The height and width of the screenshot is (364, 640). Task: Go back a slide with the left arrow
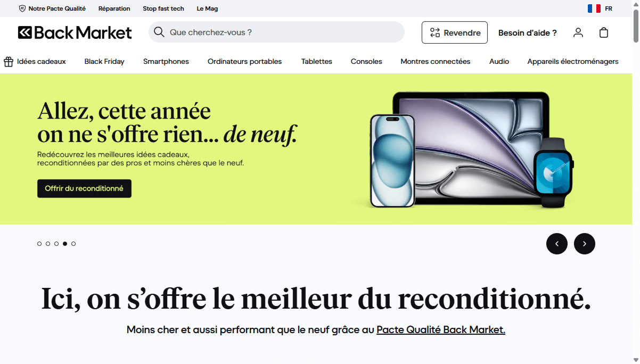point(557,243)
